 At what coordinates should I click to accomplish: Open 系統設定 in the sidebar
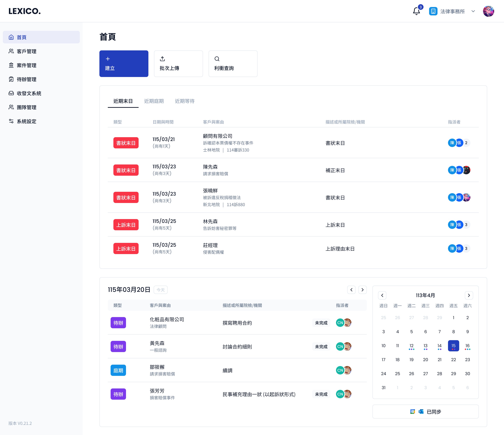(x=26, y=121)
